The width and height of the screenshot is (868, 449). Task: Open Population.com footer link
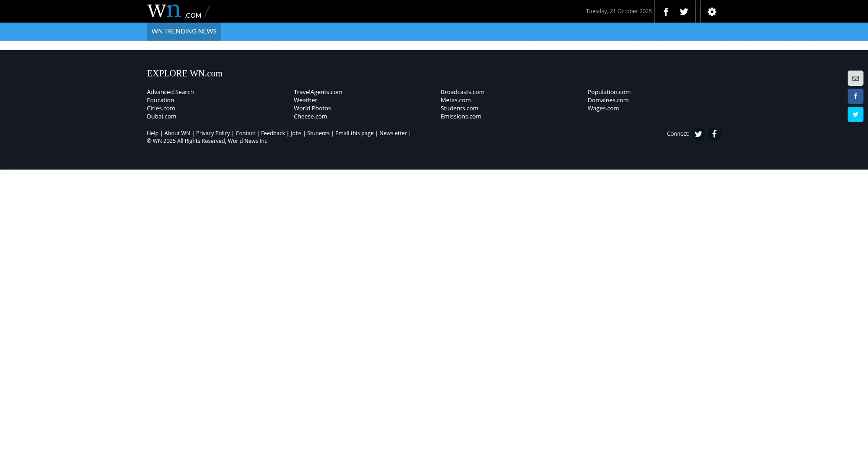tap(609, 92)
